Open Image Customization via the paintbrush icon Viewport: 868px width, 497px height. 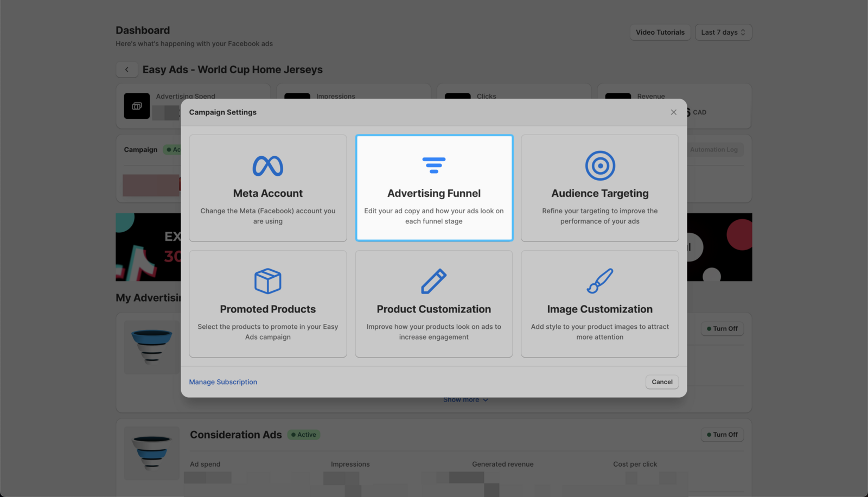(x=599, y=281)
